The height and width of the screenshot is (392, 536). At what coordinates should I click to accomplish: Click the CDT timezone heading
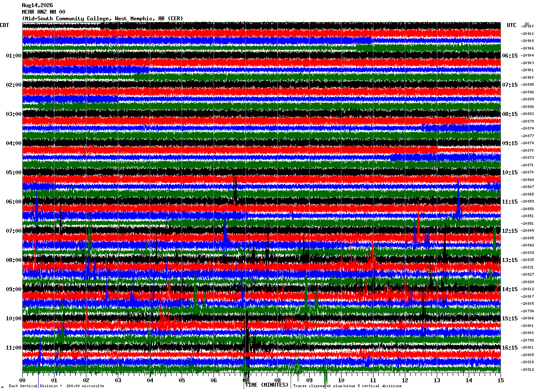point(4,25)
